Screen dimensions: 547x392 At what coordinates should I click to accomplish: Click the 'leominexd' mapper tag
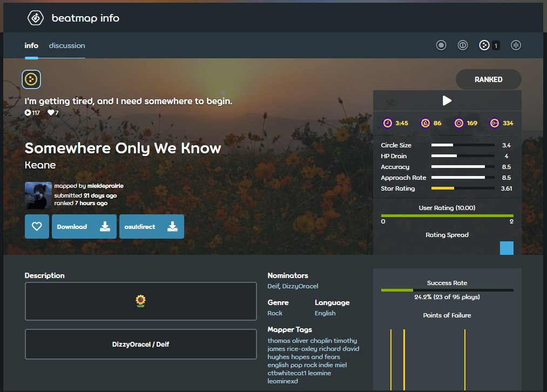282,381
